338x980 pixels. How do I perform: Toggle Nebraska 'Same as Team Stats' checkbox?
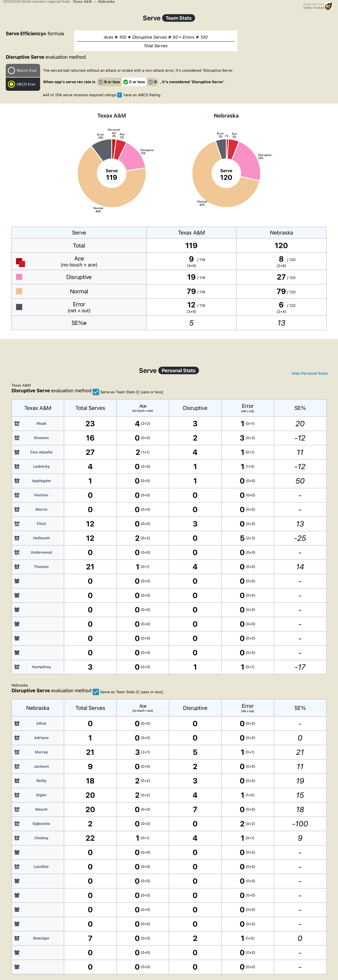coord(96,692)
